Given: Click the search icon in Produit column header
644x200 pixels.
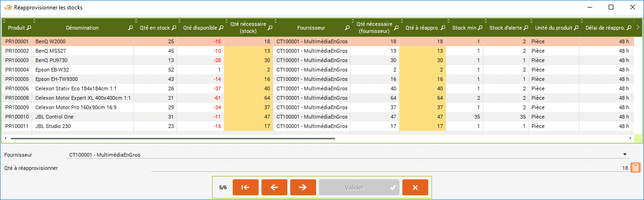Looking at the screenshot, I should 29,28.
